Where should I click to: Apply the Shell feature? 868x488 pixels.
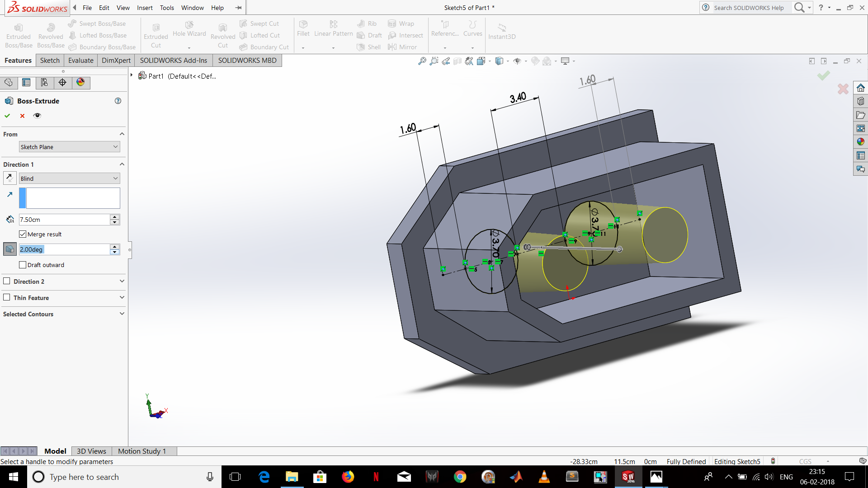point(368,47)
